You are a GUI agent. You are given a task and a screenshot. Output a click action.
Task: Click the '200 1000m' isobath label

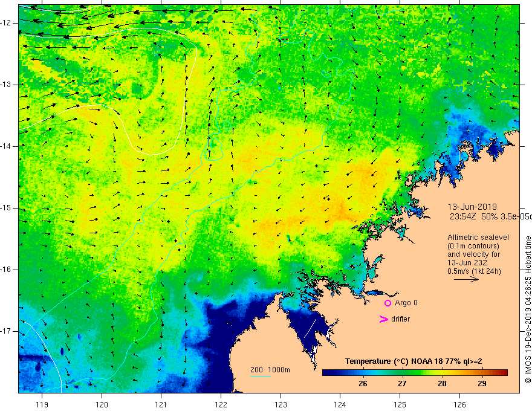tap(270, 370)
